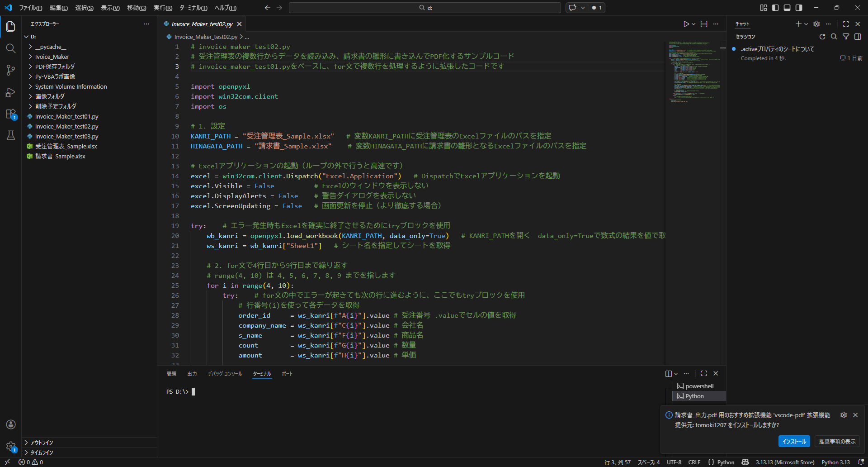This screenshot has height=467, width=868.
Task: Click the インストール button in notification
Action: (794, 441)
